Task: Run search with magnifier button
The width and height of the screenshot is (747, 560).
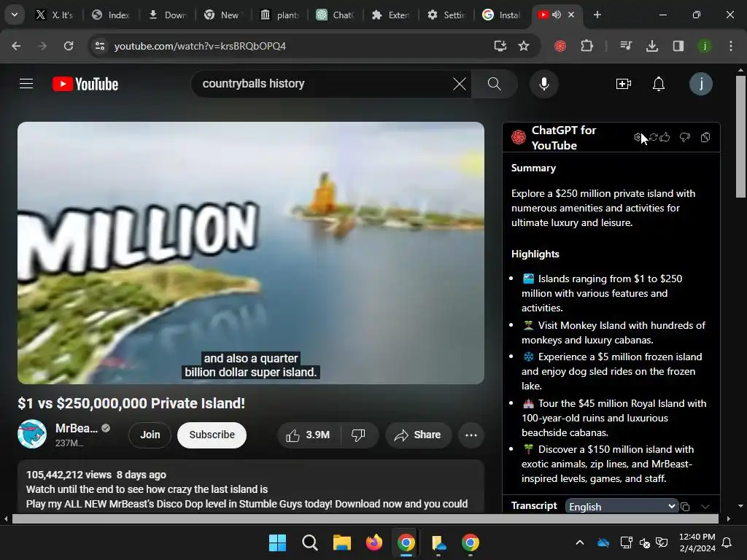Action: coord(495,84)
